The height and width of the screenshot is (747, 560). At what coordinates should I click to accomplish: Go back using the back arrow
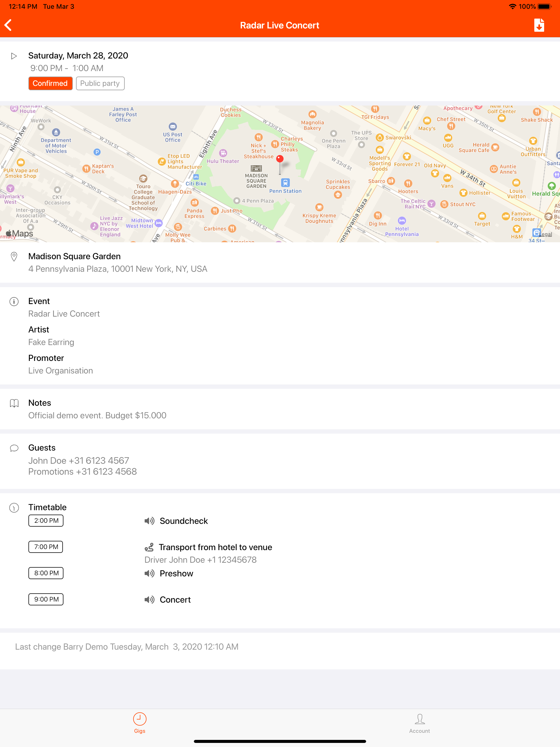tap(8, 25)
